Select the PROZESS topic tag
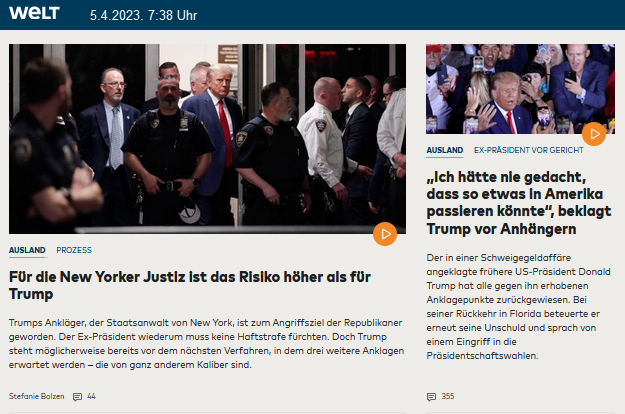 pos(74,250)
